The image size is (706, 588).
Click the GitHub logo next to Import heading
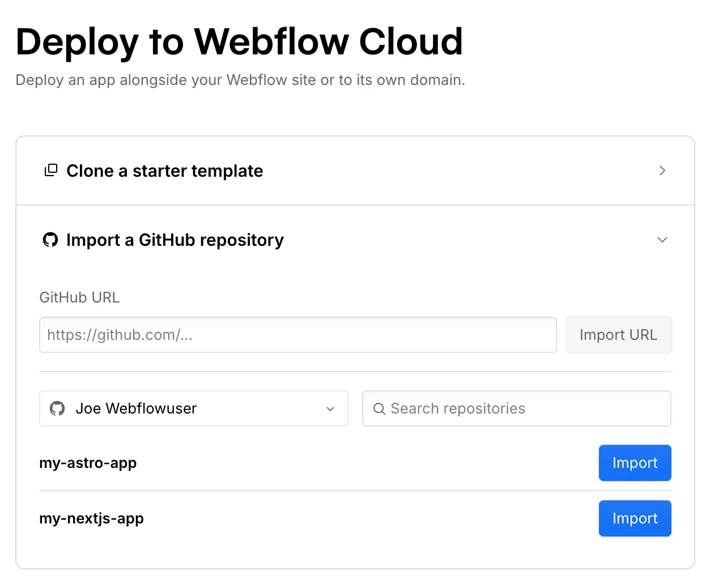(50, 240)
